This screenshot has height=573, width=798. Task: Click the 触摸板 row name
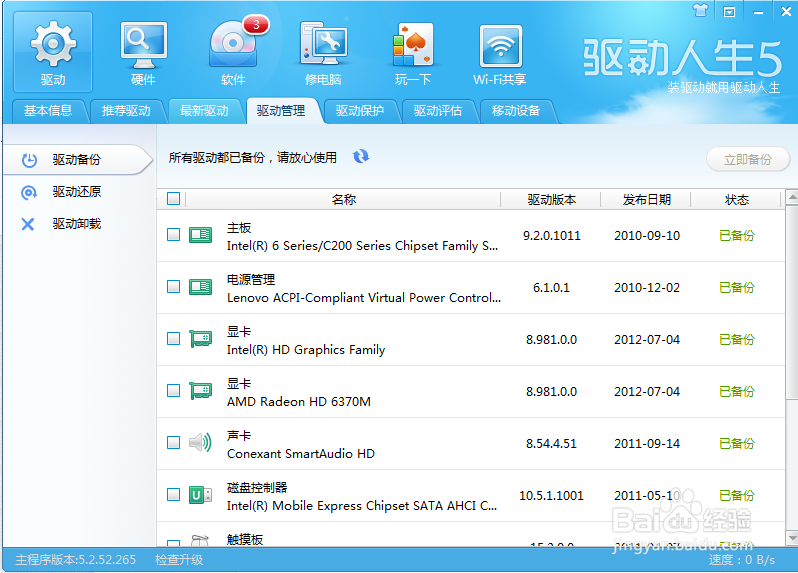(x=245, y=539)
